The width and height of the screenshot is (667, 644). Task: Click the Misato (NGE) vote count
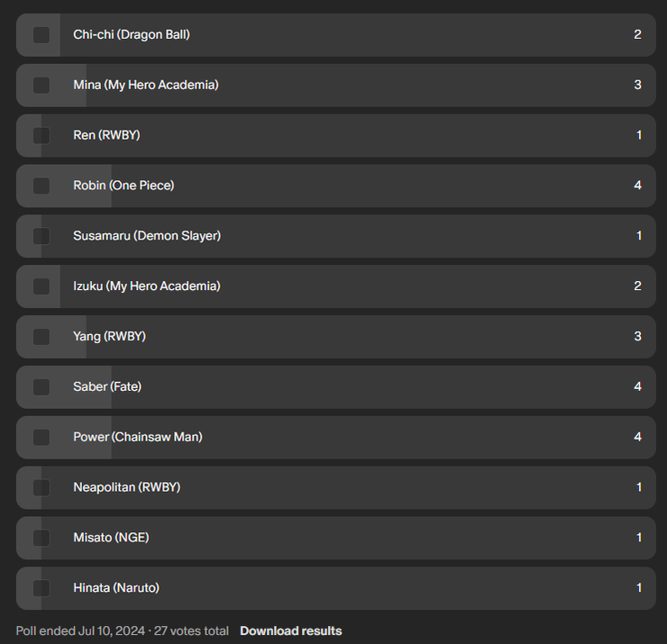(639, 538)
